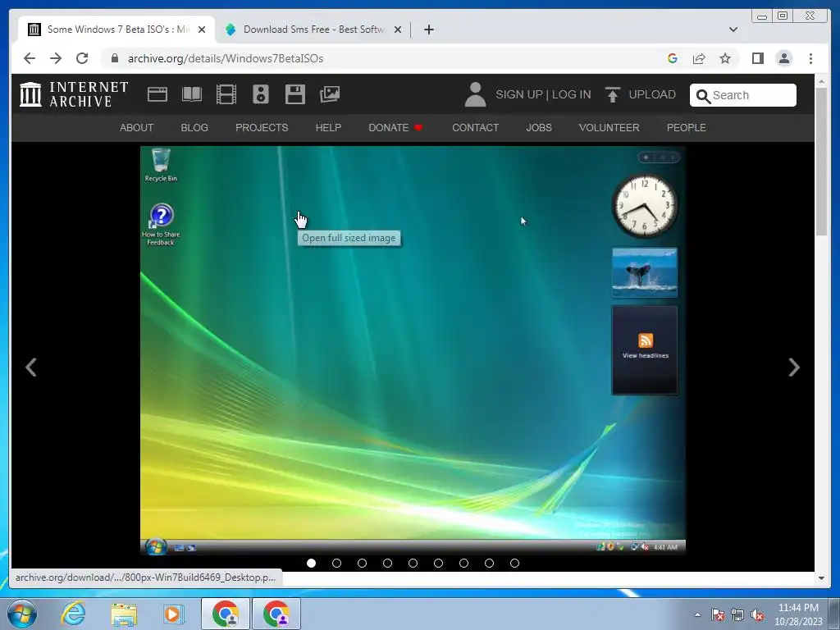Open Windows Explorer from taskbar
The height and width of the screenshot is (630, 840).
coord(124,614)
